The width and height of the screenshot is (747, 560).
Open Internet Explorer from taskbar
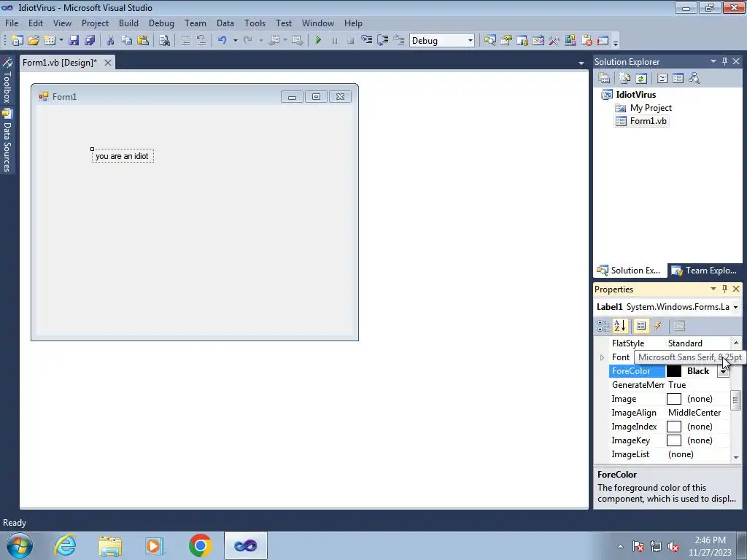[x=65, y=545]
